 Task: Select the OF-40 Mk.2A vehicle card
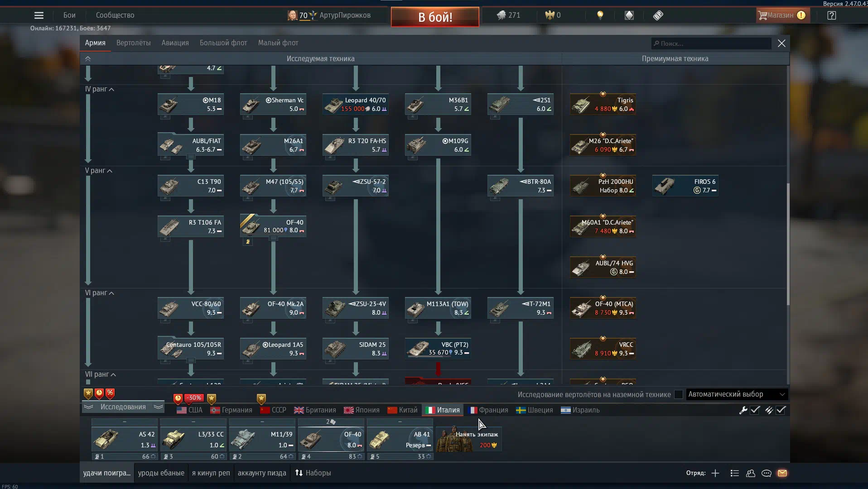[273, 308]
